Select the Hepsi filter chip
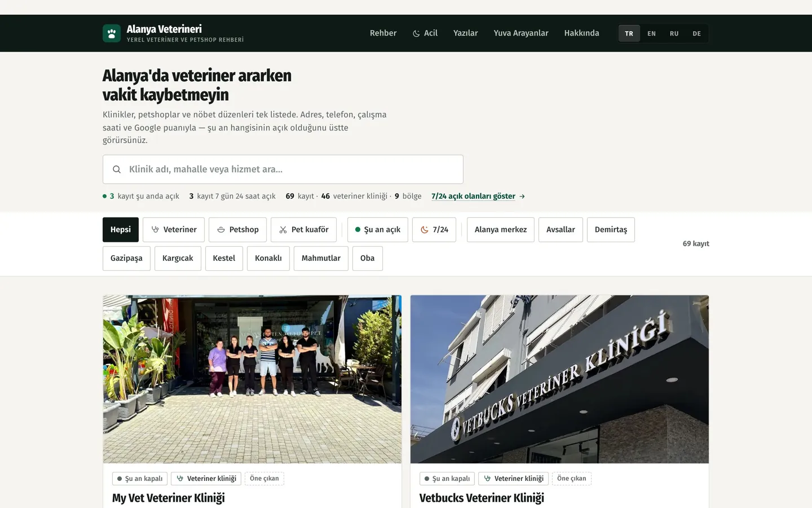This screenshot has height=508, width=812. coord(121,230)
